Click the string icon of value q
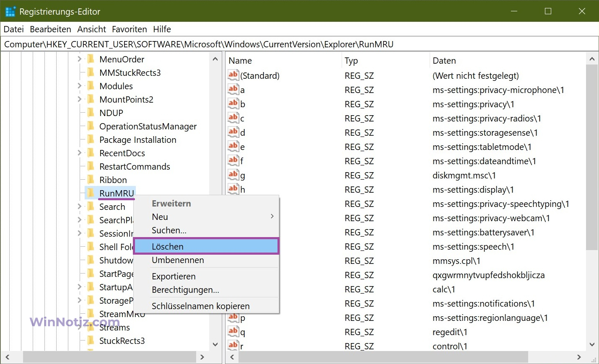Viewport: 599px width, 364px height. click(233, 331)
